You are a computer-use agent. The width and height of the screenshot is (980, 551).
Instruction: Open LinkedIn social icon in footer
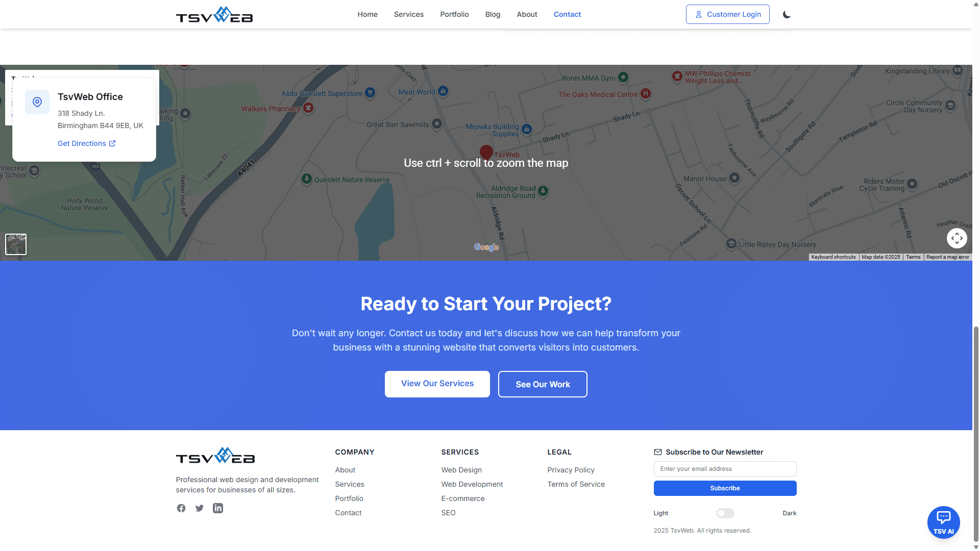[218, 508]
